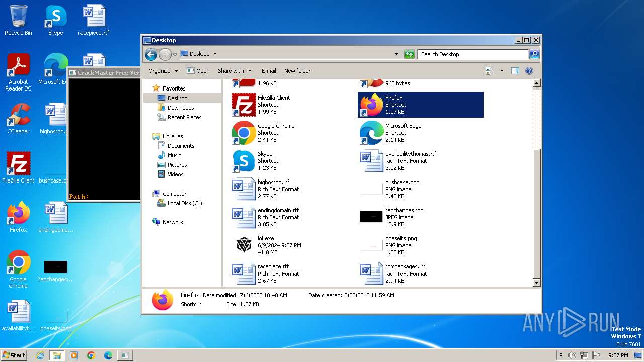Select Google Chrome shortcut in Explorer
Viewport: 644px width, 362px height.
(x=293, y=133)
